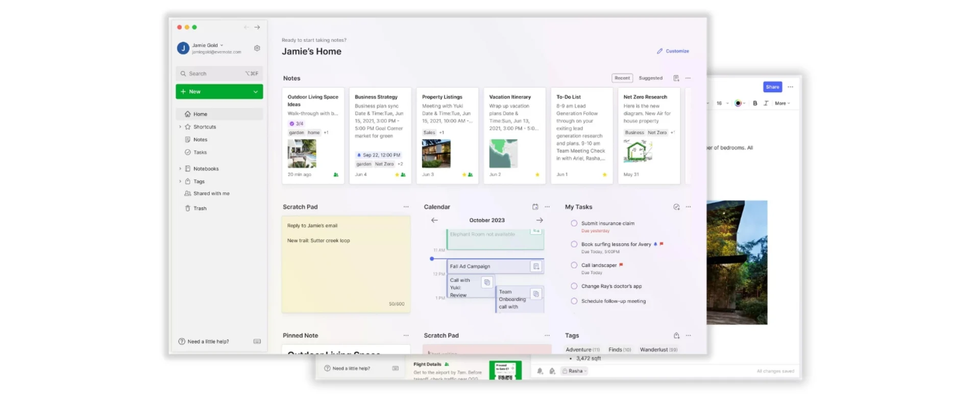This screenshot has width=980, height=403.
Task: Complete the Call landscaper task
Action: pyautogui.click(x=574, y=265)
